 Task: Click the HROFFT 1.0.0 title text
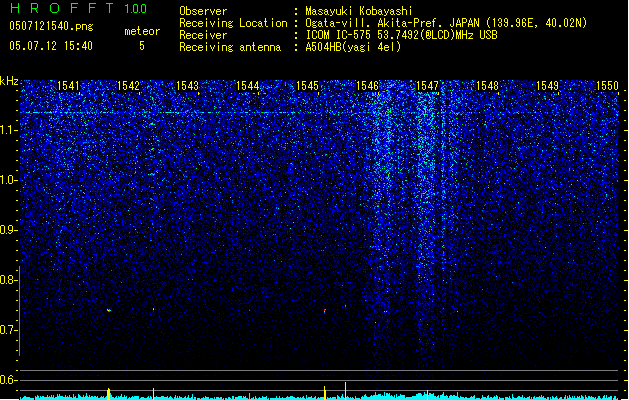(78, 8)
